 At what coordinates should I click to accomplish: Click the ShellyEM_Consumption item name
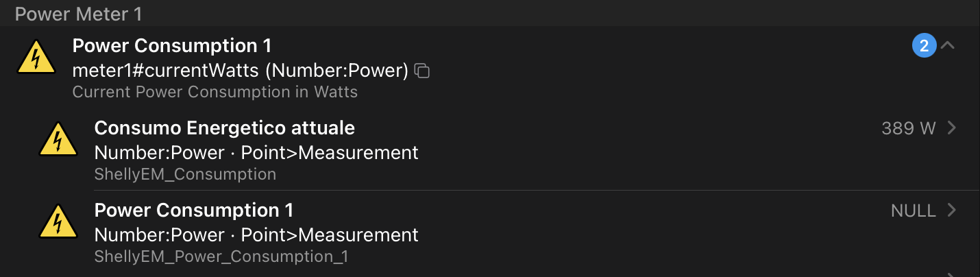click(x=185, y=174)
